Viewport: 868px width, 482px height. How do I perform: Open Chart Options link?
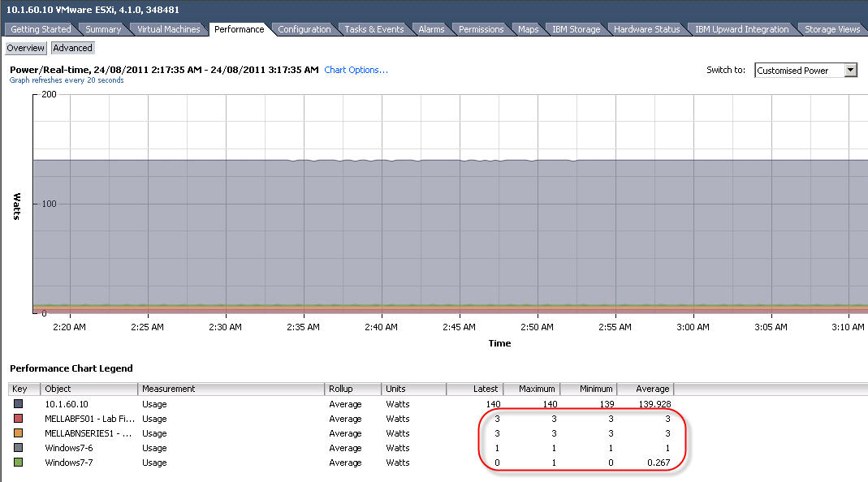(x=356, y=70)
